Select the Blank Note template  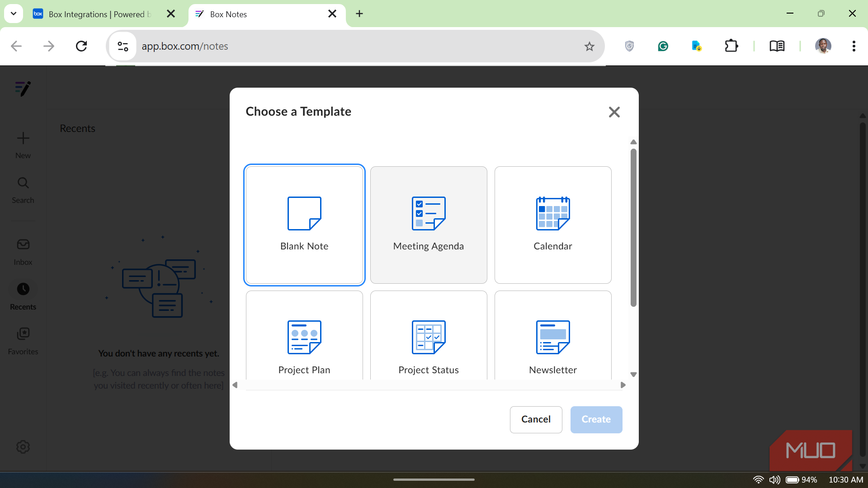[x=304, y=225]
